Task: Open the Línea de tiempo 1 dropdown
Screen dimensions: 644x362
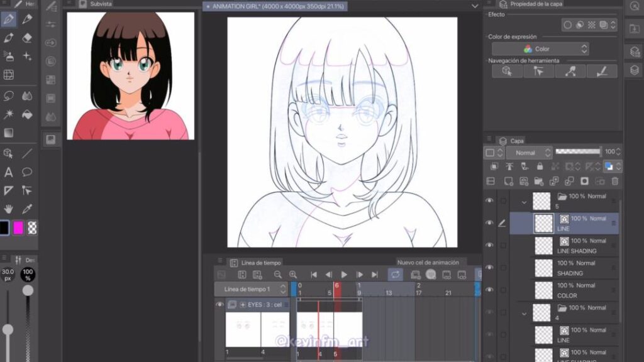Action: [x=250, y=289]
